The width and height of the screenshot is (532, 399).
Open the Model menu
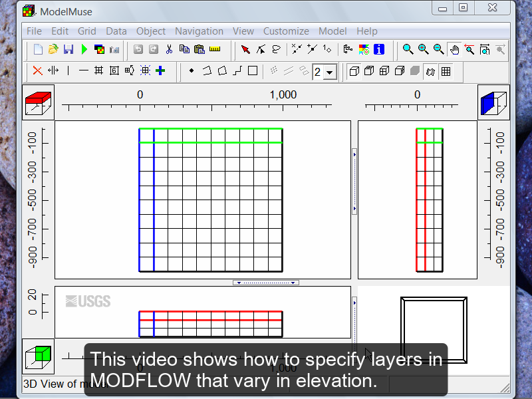click(332, 31)
